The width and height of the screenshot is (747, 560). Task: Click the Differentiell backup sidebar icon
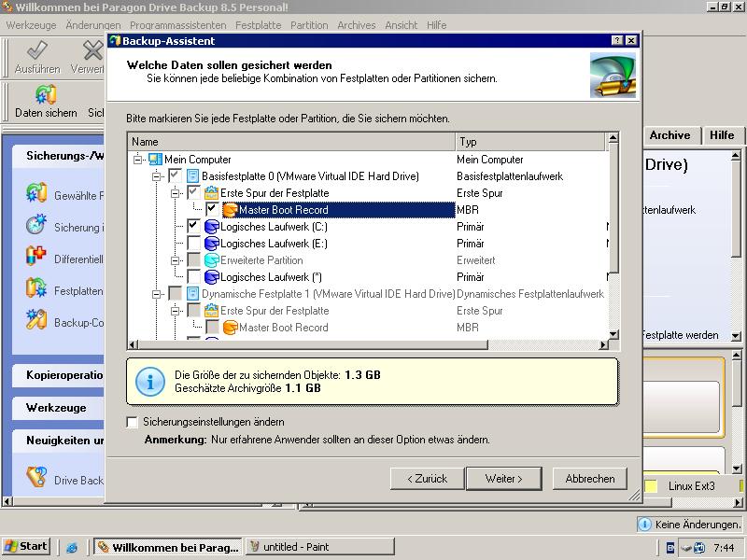pos(36,256)
